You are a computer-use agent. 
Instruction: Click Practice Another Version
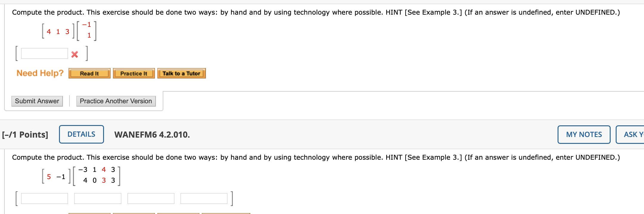116,101
